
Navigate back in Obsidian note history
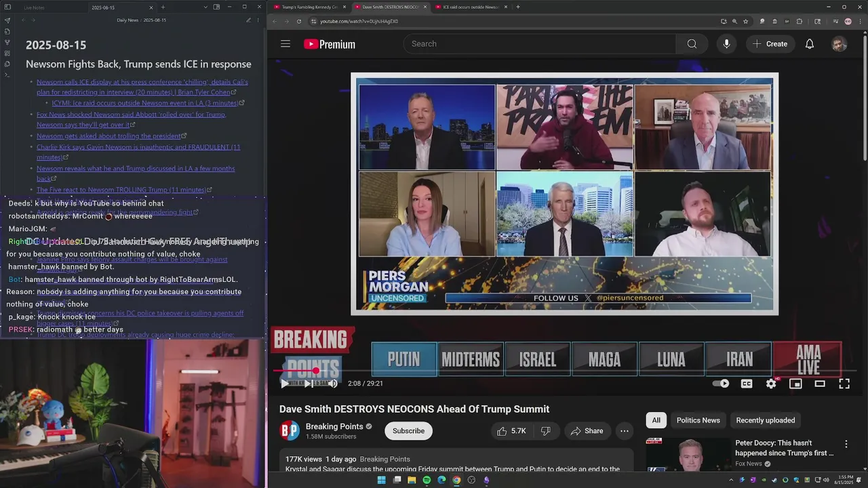tap(24, 20)
